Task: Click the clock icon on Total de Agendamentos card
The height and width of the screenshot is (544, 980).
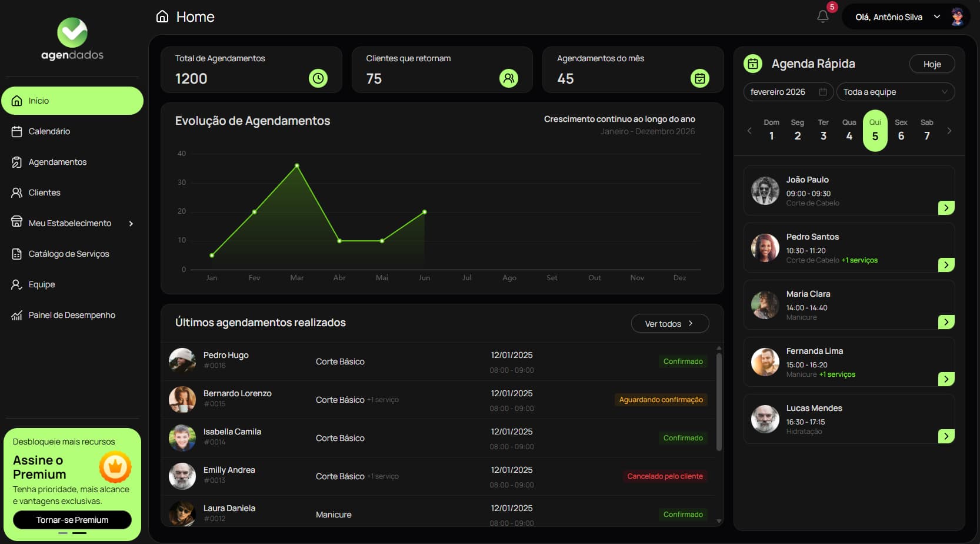Action: tap(318, 77)
